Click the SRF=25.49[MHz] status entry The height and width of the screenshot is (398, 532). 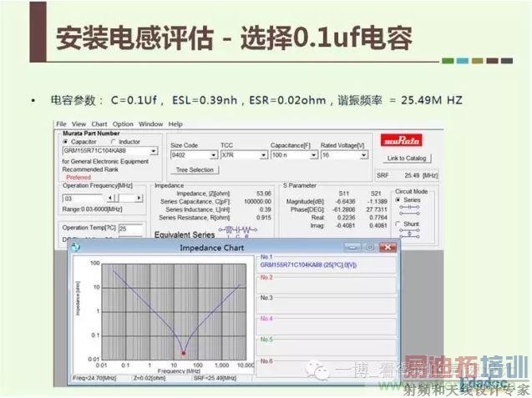215,378
